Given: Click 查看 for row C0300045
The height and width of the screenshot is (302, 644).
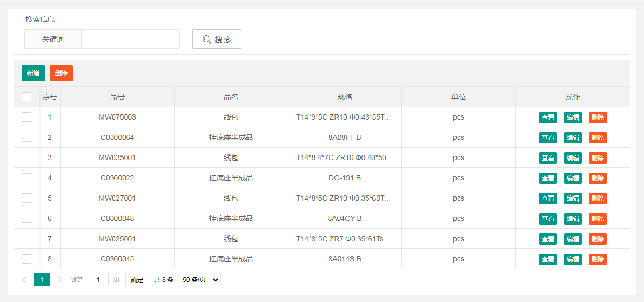Looking at the screenshot, I should 548,259.
